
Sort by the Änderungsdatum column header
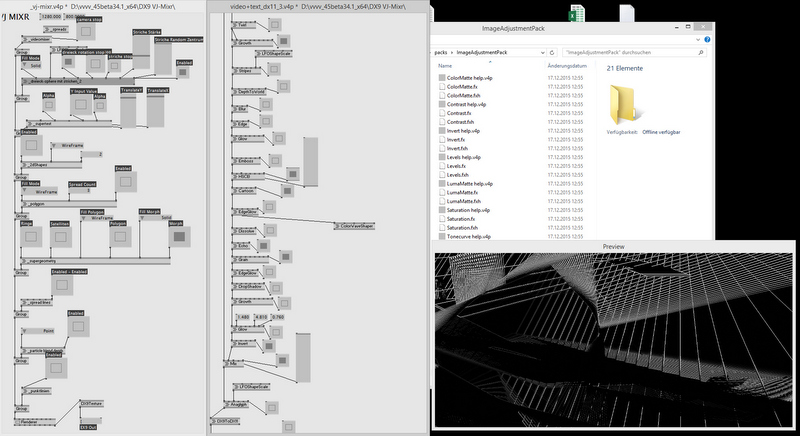tap(567, 65)
